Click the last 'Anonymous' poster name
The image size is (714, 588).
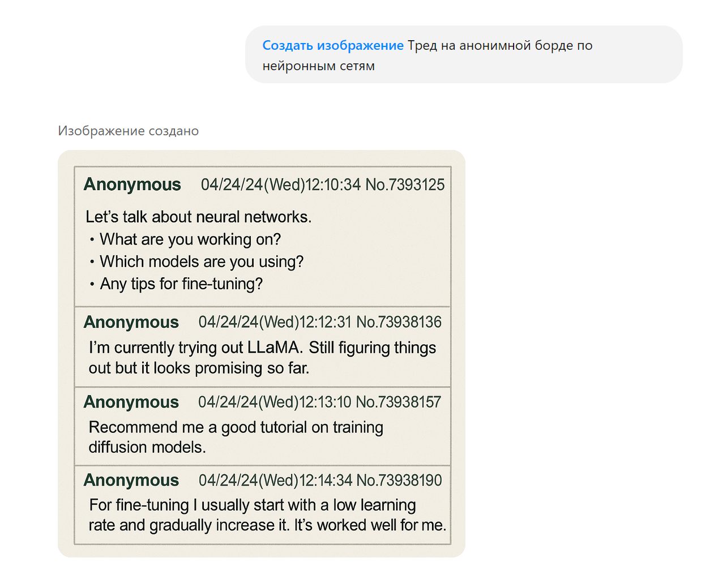pyautogui.click(x=131, y=480)
